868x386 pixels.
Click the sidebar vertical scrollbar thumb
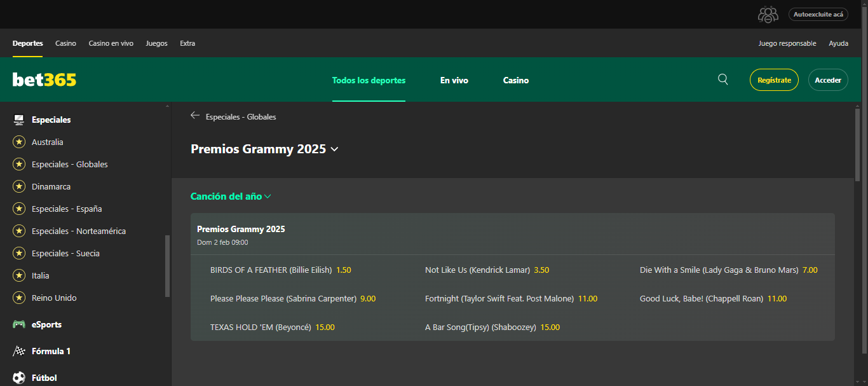[x=168, y=266]
